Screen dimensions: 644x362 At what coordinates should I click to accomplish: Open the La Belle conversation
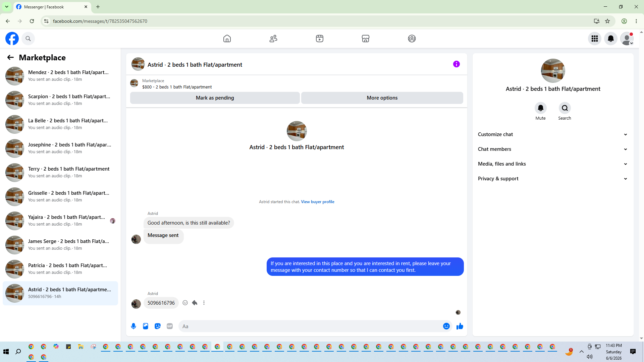pos(60,124)
